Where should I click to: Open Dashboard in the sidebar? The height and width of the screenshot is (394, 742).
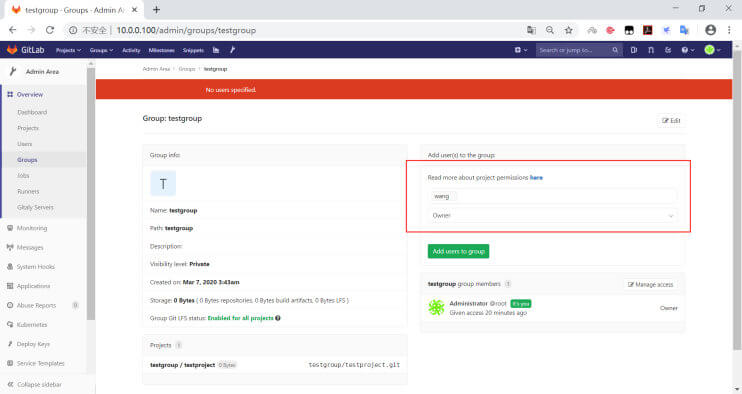coord(32,112)
